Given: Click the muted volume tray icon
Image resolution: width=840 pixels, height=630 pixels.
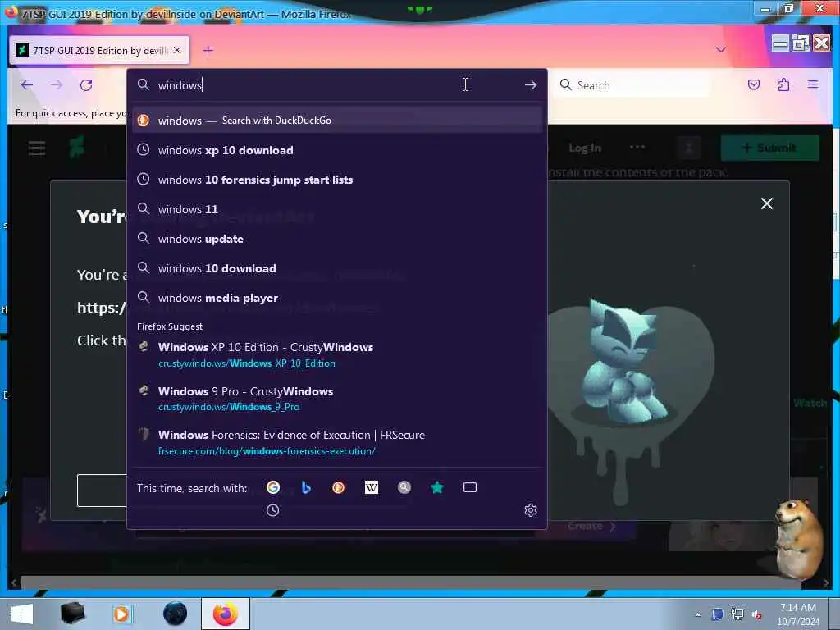Looking at the screenshot, I should point(757,614).
